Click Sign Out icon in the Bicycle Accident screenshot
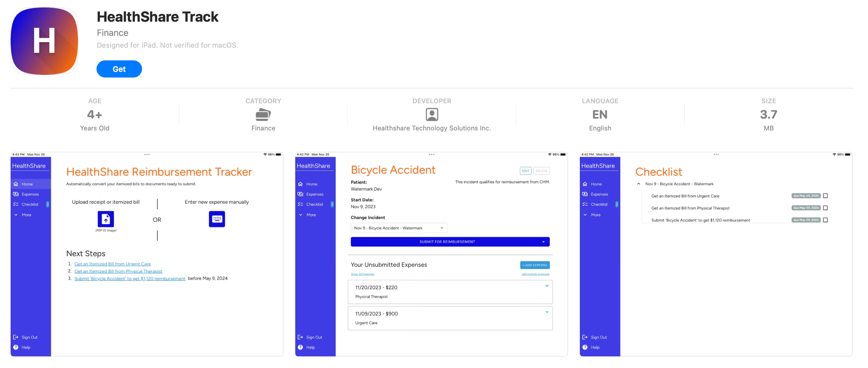This screenshot has width=868, height=368. pyautogui.click(x=300, y=337)
